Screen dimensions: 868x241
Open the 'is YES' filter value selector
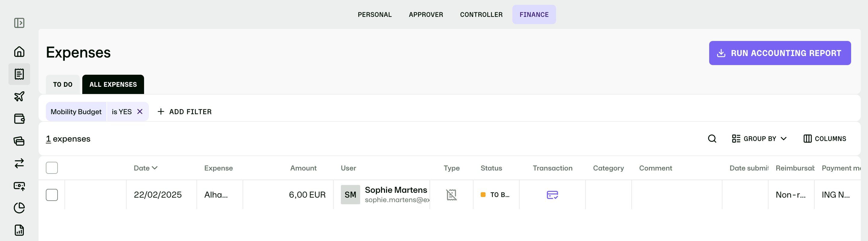click(x=122, y=111)
